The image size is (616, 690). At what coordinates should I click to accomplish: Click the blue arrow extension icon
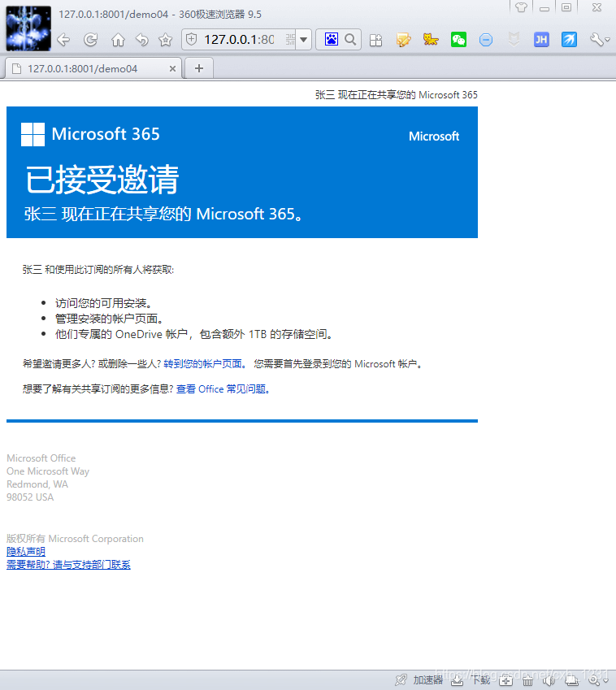coord(569,40)
